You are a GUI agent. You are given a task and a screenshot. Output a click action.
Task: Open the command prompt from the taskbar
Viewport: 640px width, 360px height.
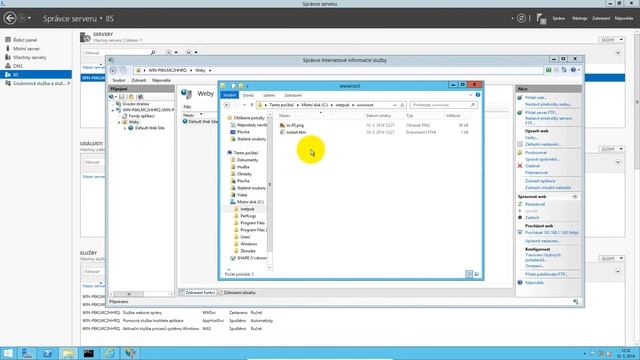(89, 353)
